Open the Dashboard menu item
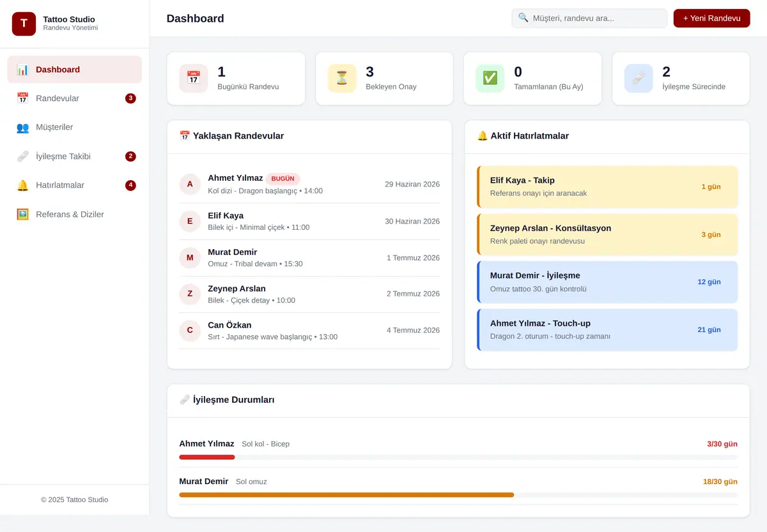767x532 pixels. coord(75,70)
